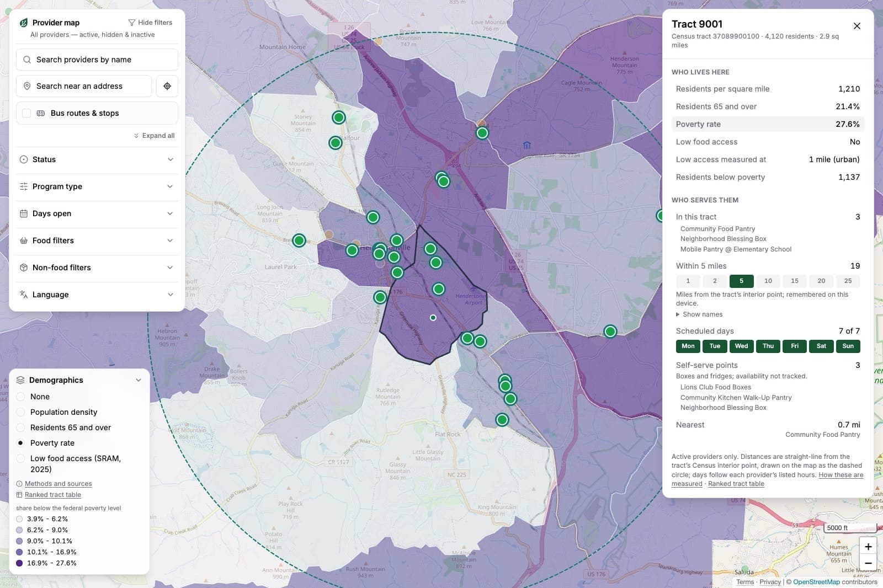This screenshot has width=883, height=588.
Task: Expand the Show names disclosure
Action: tap(699, 314)
